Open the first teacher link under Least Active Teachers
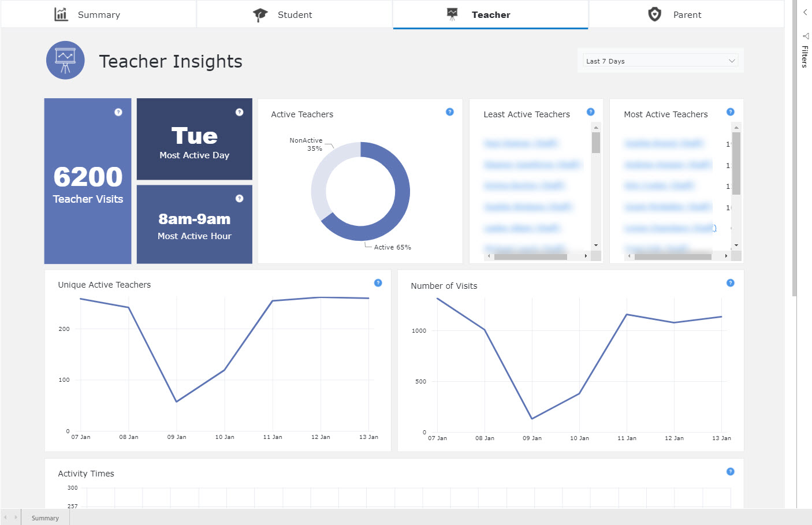The height and width of the screenshot is (525, 812). 519,143
